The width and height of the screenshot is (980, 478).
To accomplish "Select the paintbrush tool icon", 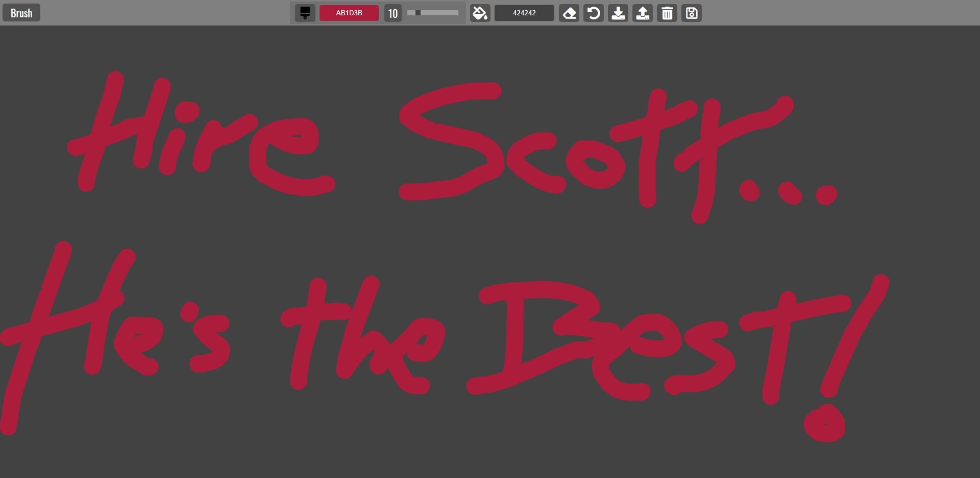I will [305, 13].
